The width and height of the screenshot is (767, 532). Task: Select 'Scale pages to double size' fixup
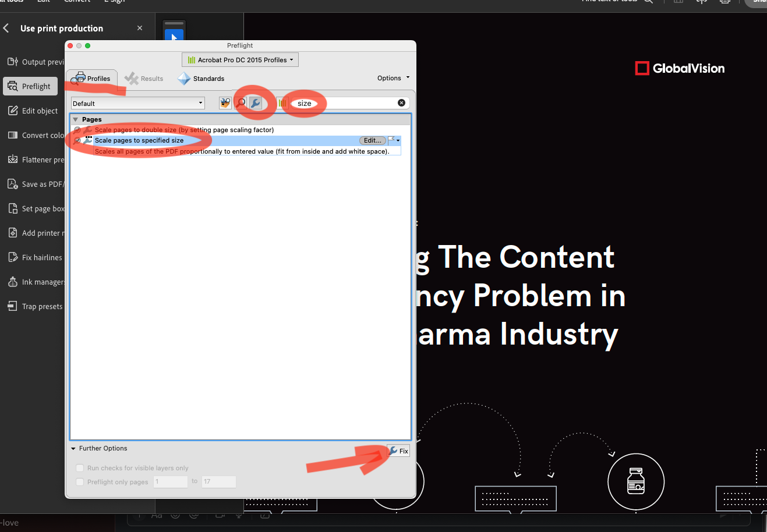183,130
